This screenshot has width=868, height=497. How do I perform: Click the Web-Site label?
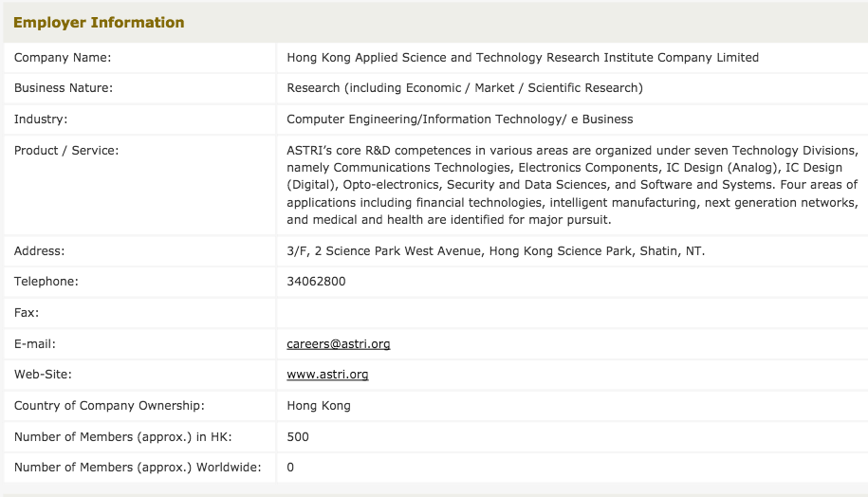[43, 375]
